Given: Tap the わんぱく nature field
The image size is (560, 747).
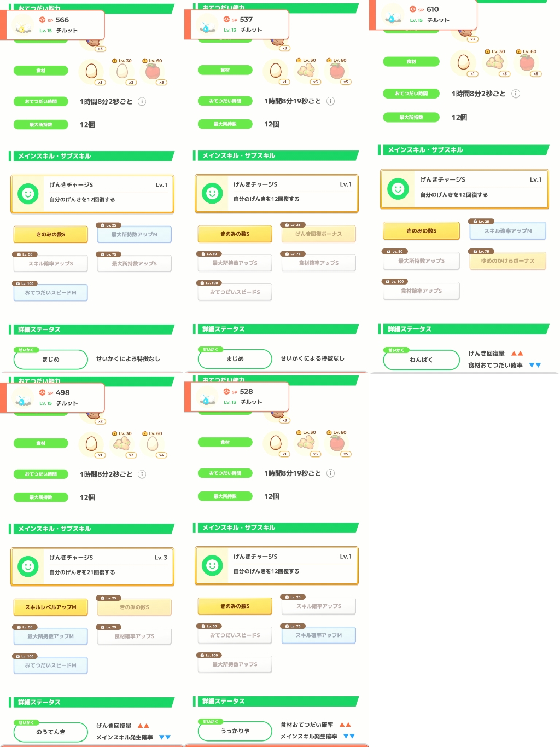Looking at the screenshot, I should coord(421,360).
